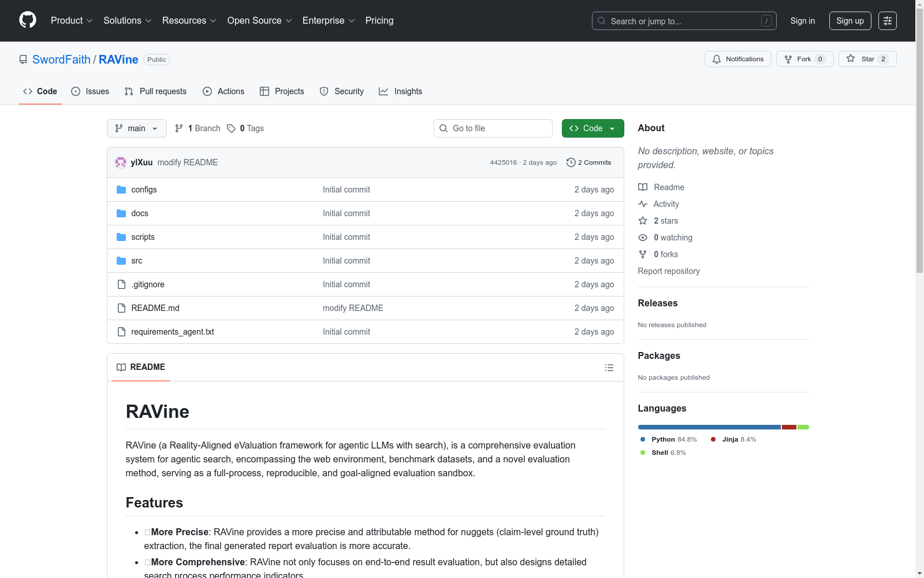Open the Packages heading link
This screenshot has width=924, height=578.
coord(659,355)
